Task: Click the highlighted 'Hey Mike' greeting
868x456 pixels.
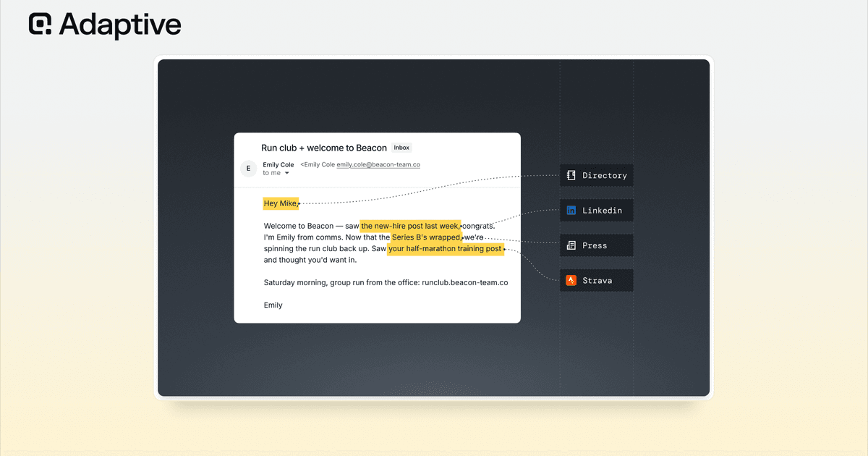Action: (x=281, y=203)
